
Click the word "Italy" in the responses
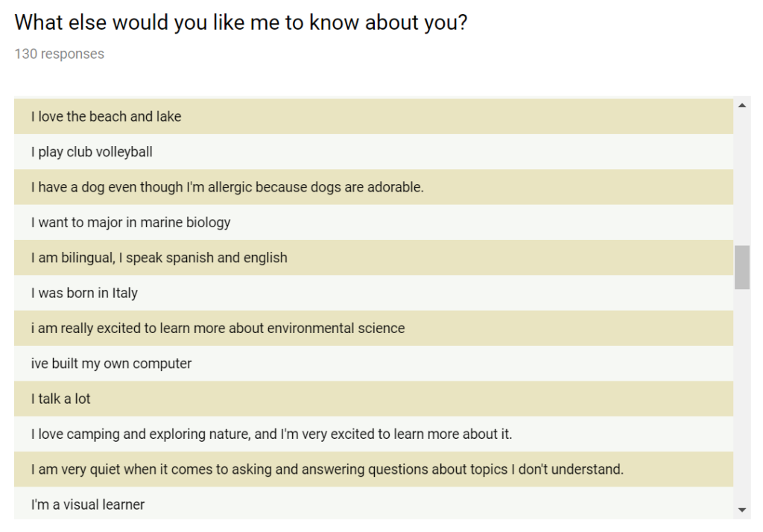124,293
